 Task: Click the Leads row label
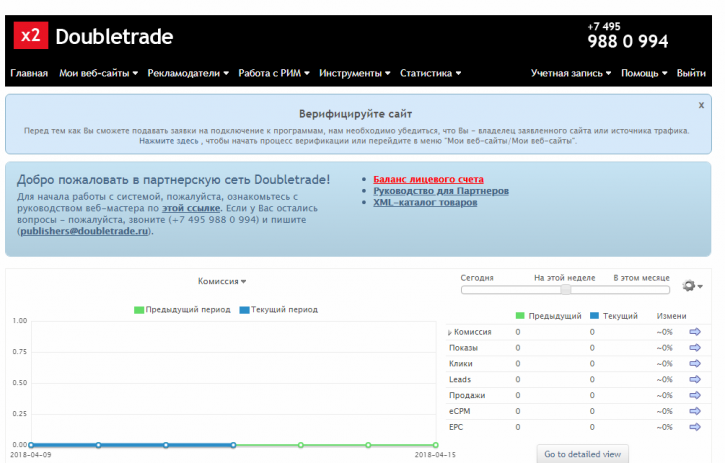(x=460, y=379)
